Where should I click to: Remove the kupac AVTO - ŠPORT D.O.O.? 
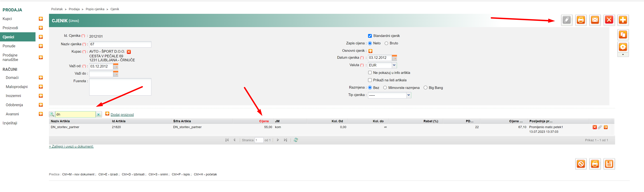click(129, 52)
